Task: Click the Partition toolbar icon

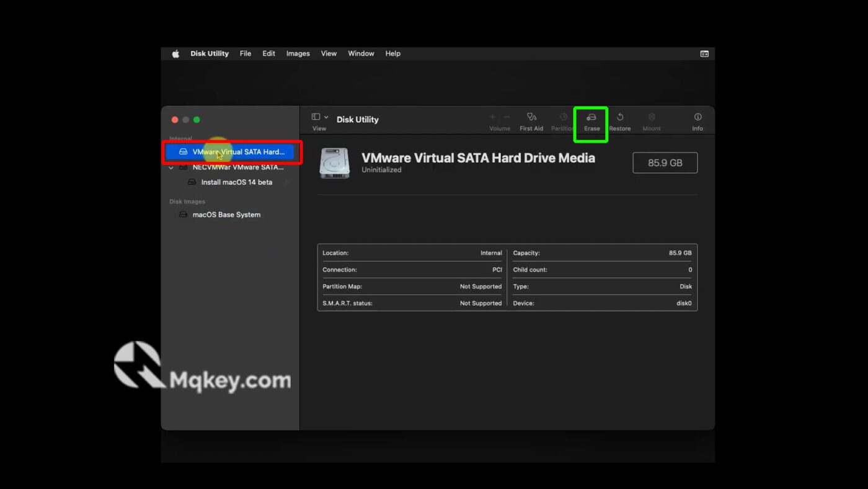Action: pyautogui.click(x=563, y=117)
